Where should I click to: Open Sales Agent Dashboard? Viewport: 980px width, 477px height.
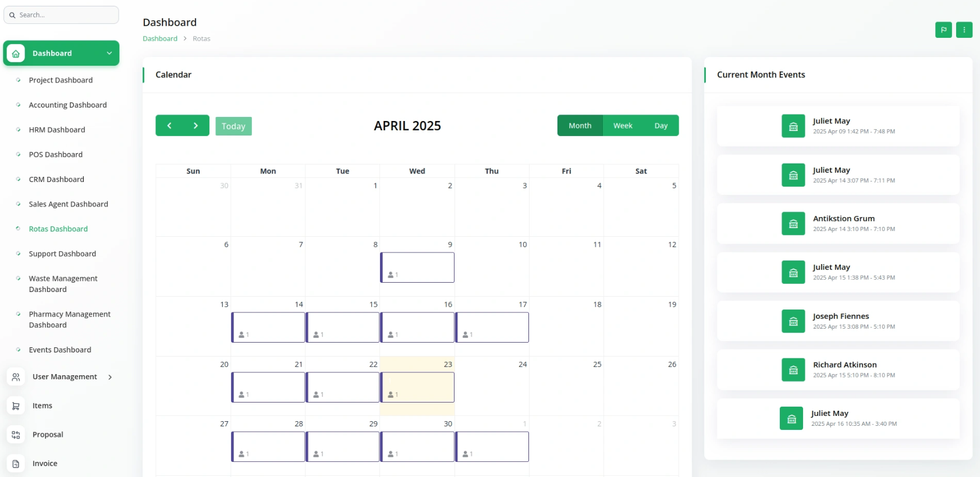click(x=68, y=204)
